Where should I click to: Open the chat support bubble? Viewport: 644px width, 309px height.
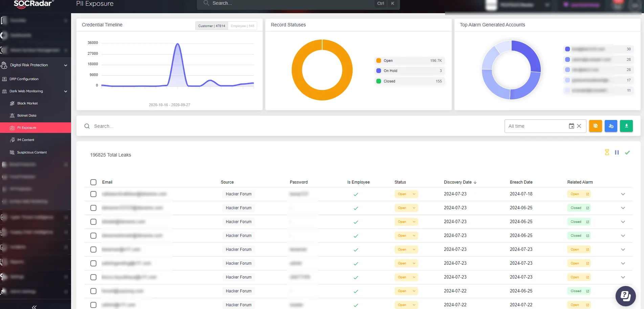click(x=625, y=296)
